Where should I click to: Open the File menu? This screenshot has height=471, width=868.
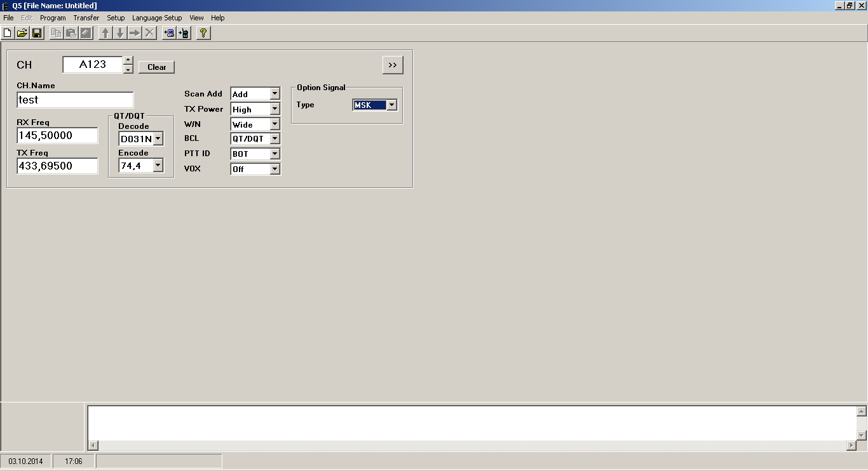click(x=8, y=18)
